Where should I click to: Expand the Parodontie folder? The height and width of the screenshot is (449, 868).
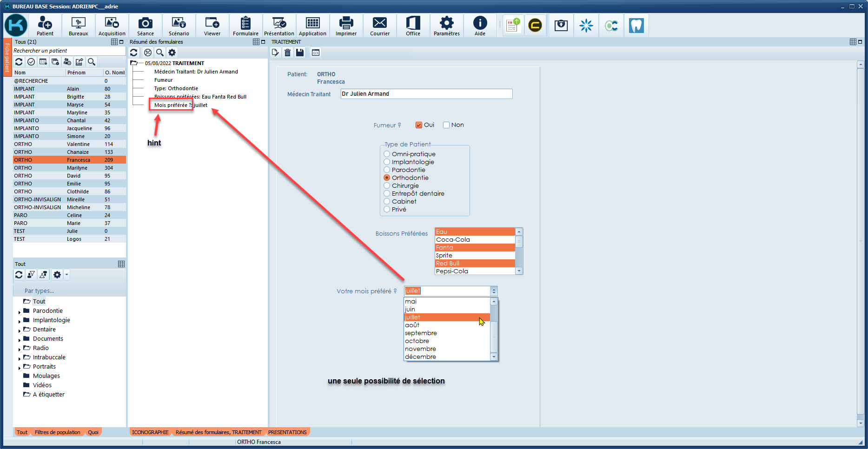(x=20, y=311)
